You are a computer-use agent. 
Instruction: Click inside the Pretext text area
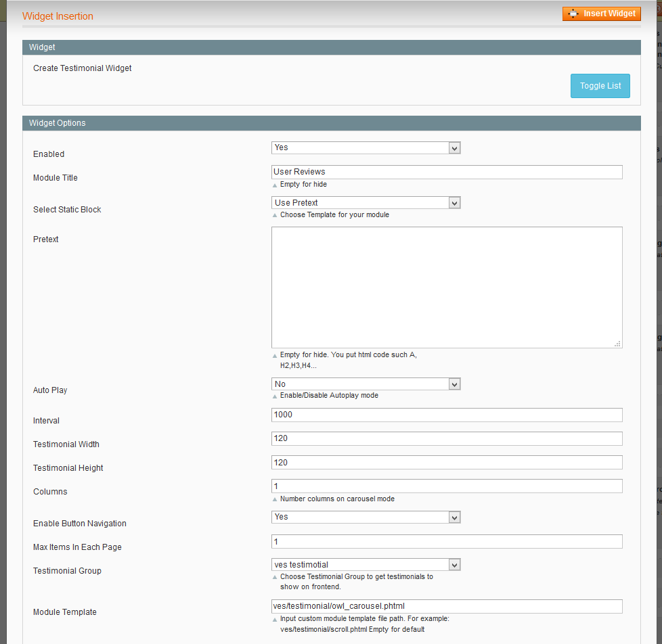[x=447, y=287]
